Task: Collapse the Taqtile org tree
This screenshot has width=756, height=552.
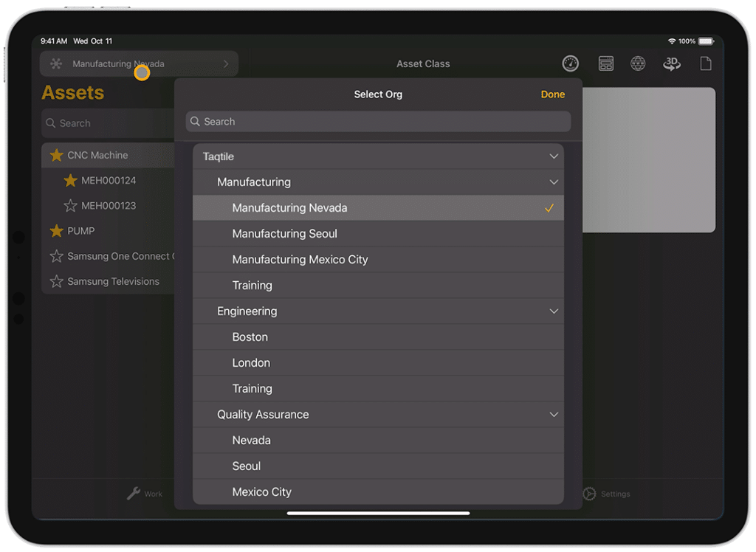Action: click(x=554, y=156)
